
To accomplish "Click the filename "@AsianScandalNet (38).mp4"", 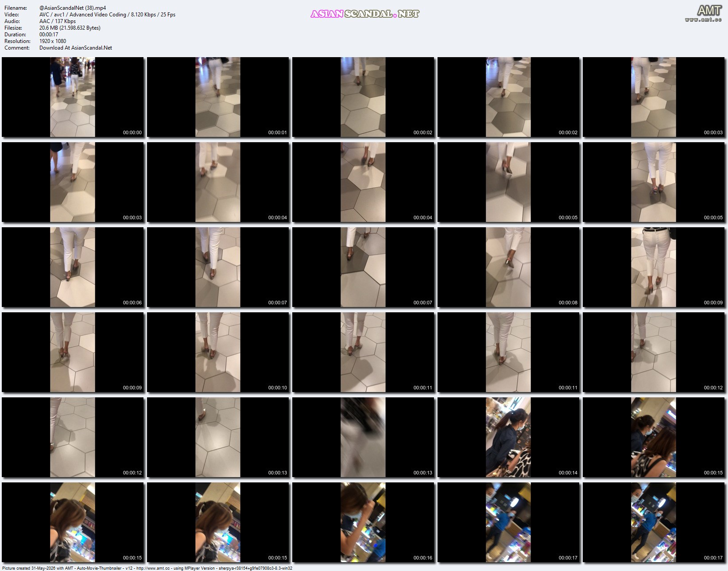I will 73,8.
